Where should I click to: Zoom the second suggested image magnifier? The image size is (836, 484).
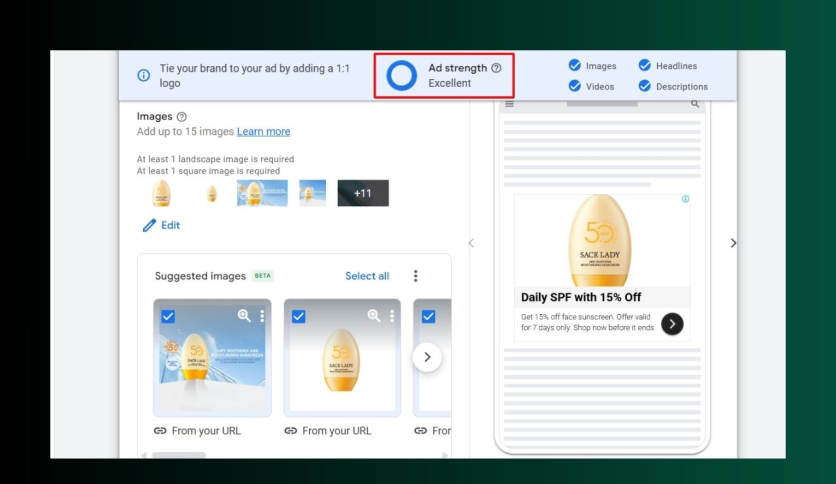click(x=374, y=316)
